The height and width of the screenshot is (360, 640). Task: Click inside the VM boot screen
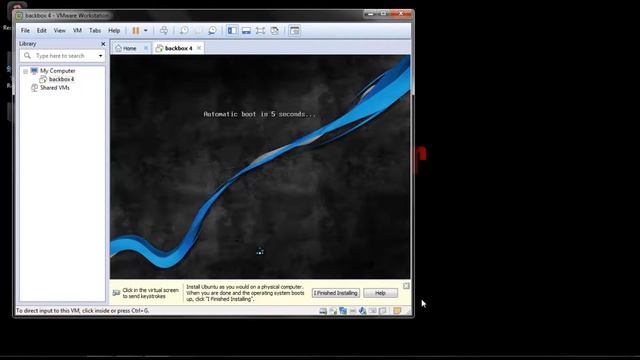[x=260, y=167]
